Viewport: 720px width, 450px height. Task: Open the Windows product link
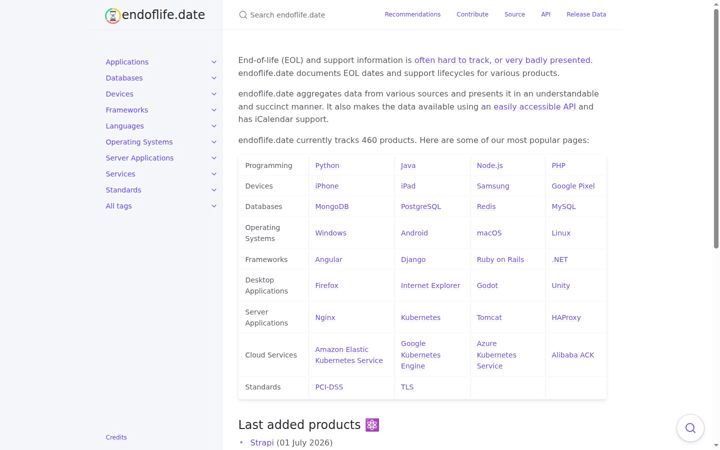tap(331, 233)
